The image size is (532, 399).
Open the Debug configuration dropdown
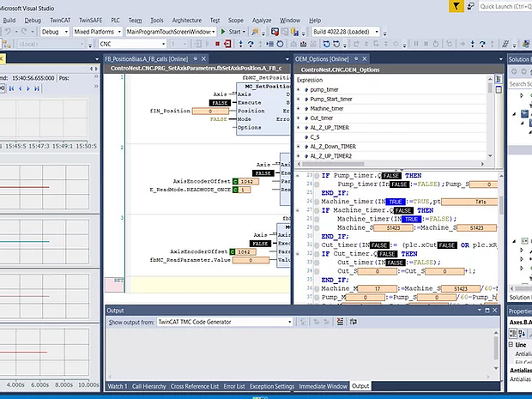pyautogui.click(x=55, y=32)
